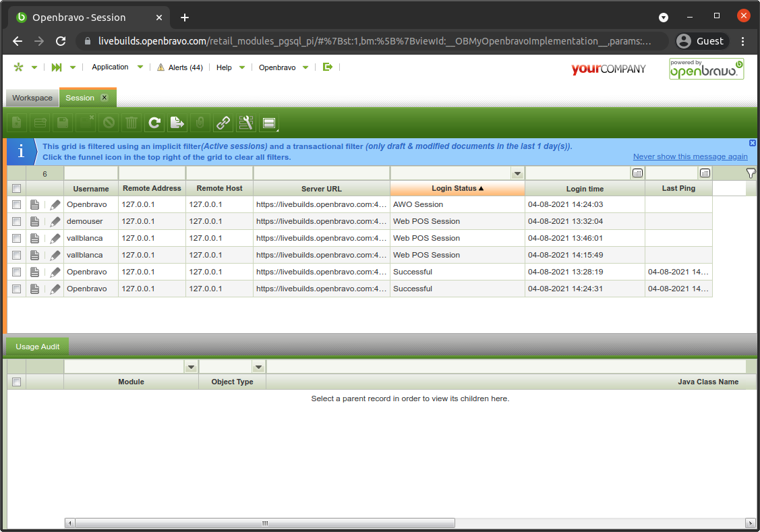Click 'Never show this message again' link
This screenshot has height=532, width=760.
tap(690, 156)
